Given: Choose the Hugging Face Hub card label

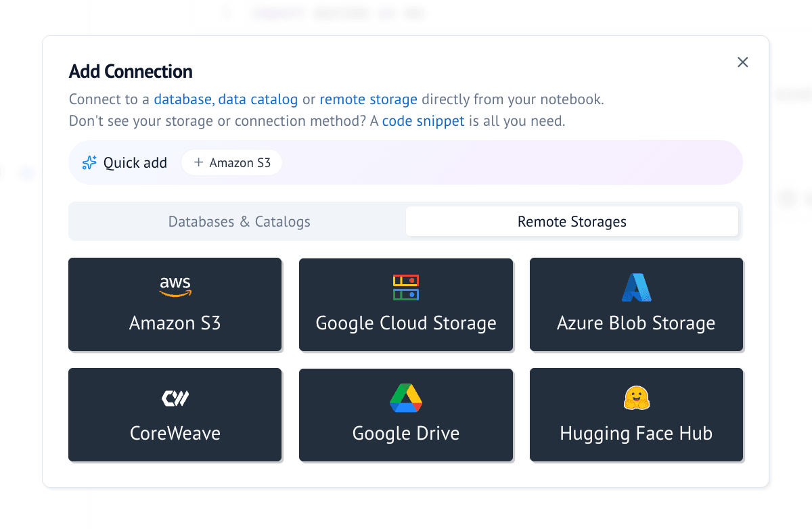Looking at the screenshot, I should (636, 433).
